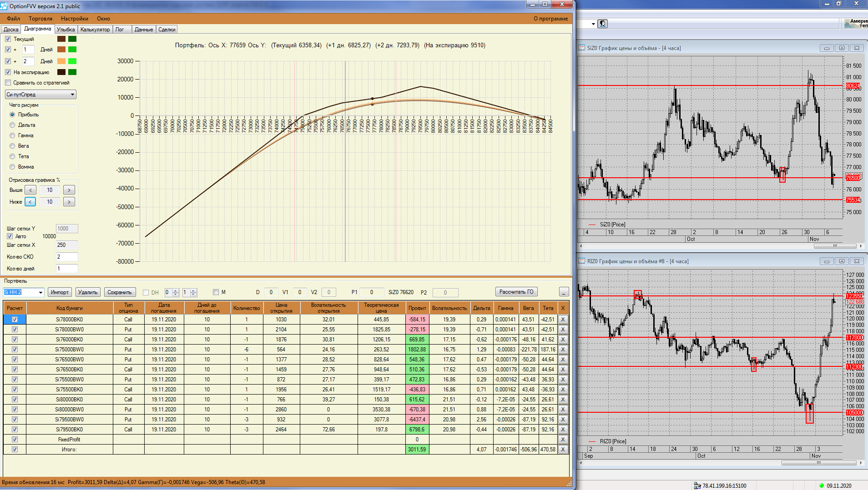Toggle the 'Авто' grid step checkbox

coord(10,236)
